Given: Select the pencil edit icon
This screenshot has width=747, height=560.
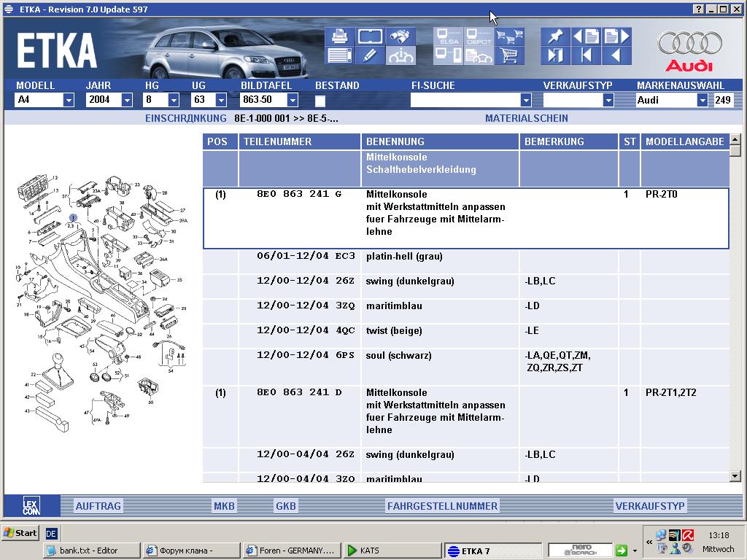Looking at the screenshot, I should [x=370, y=55].
